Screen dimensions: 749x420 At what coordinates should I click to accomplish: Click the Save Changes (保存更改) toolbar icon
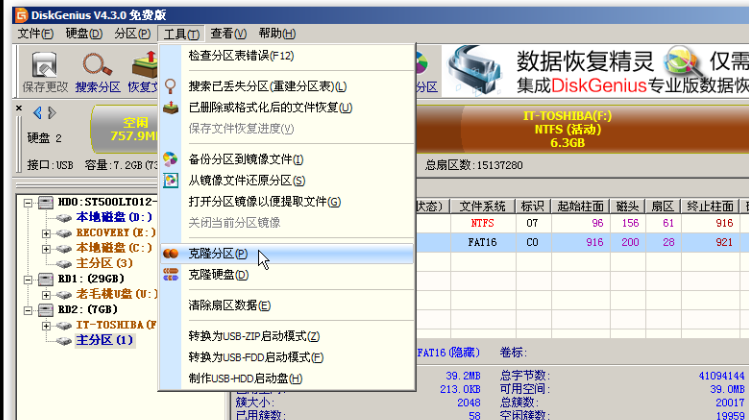(x=44, y=65)
